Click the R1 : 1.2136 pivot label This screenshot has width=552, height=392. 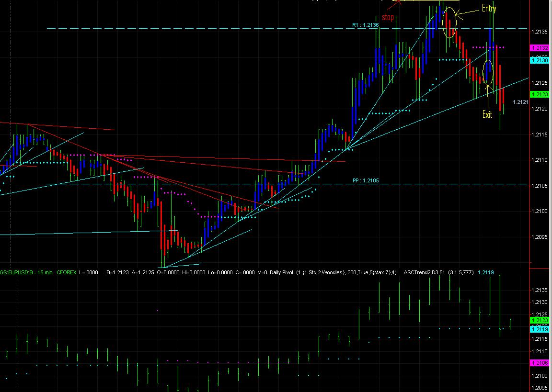coord(366,25)
